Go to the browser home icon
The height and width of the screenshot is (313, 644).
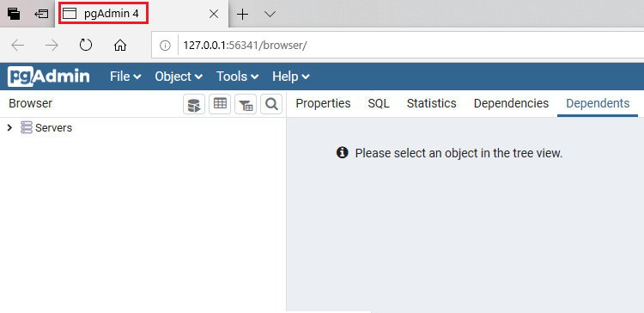coord(120,46)
